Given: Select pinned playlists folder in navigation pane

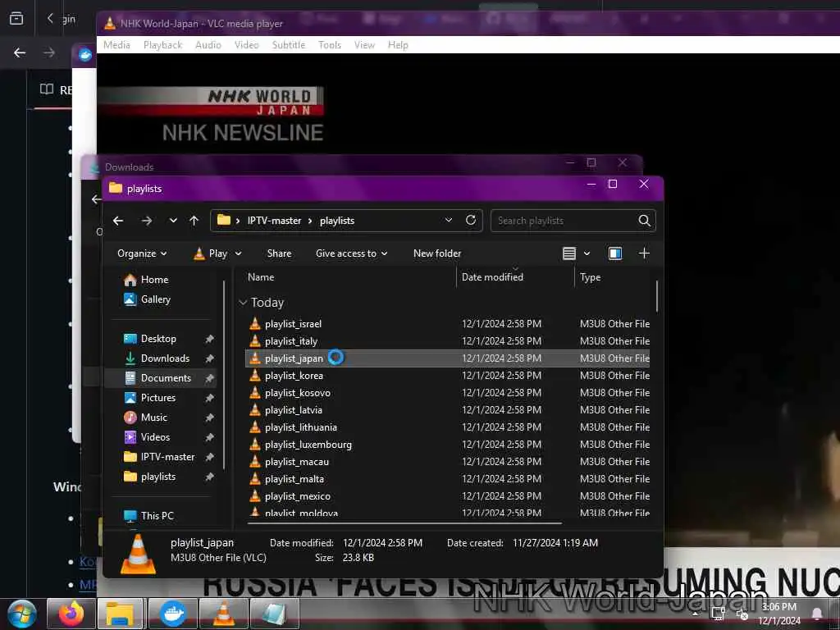Looking at the screenshot, I should pyautogui.click(x=149, y=477).
